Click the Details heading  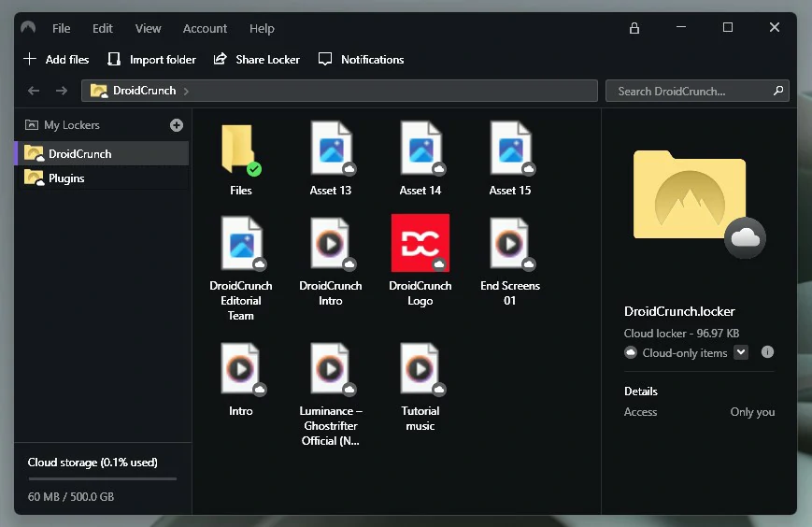[641, 392]
